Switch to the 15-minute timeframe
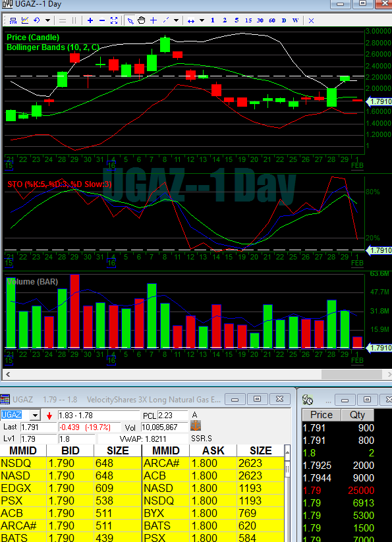Screen dimensions: 392x542 [248, 20]
